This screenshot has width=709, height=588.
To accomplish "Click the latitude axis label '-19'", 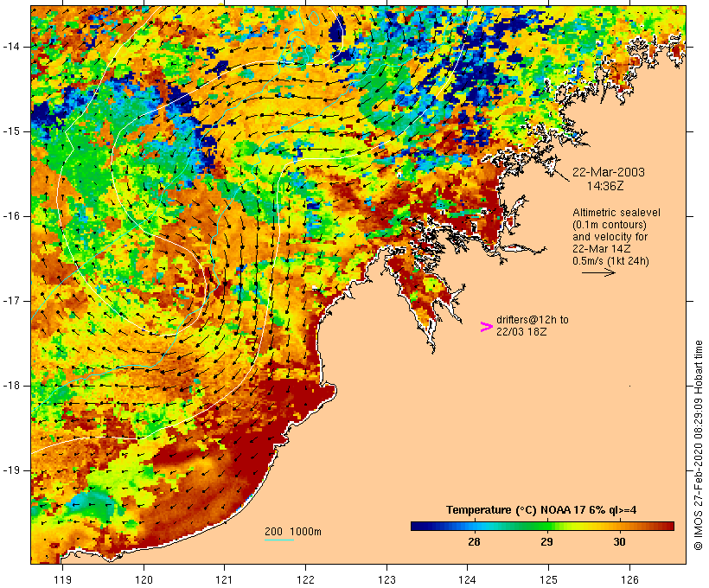I will point(11,470).
